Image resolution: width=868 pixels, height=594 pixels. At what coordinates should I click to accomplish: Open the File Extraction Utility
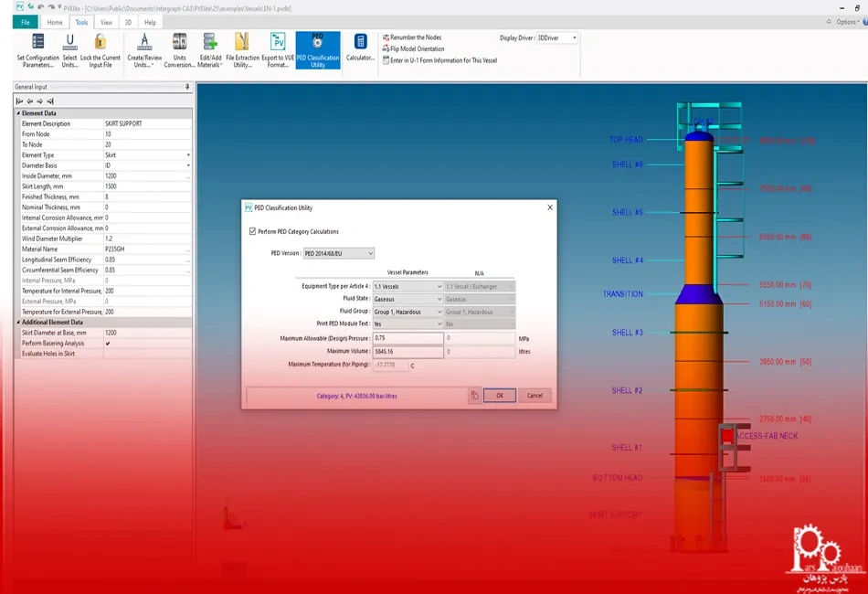tap(242, 50)
